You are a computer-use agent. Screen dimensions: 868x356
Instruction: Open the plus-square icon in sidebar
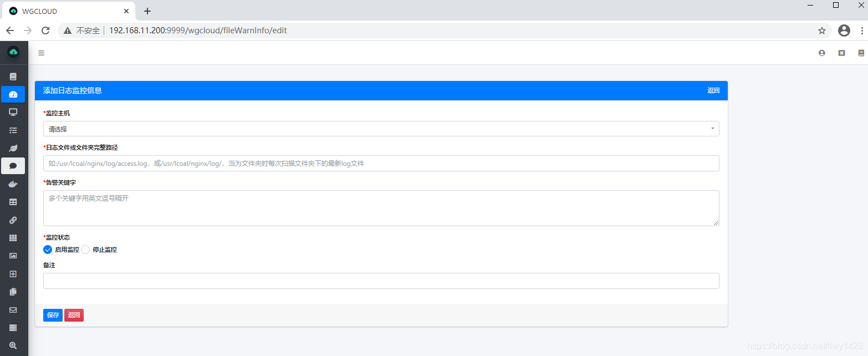coord(13,274)
